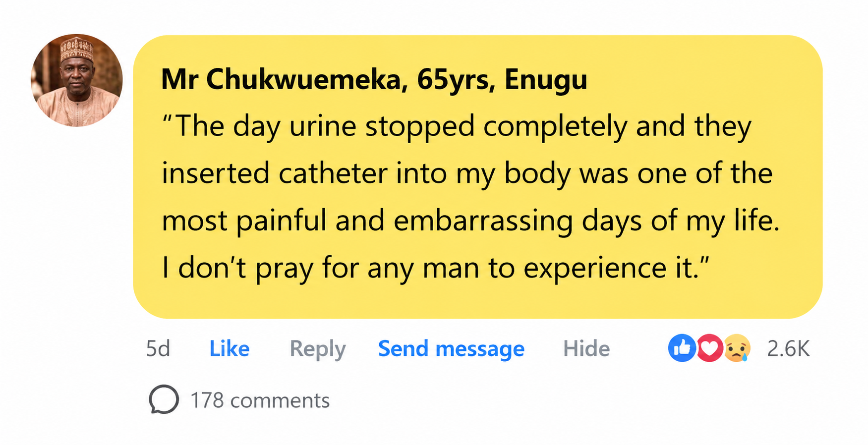Click the sentence starting with I don't pray
The image size is (868, 445).
pyautogui.click(x=436, y=269)
